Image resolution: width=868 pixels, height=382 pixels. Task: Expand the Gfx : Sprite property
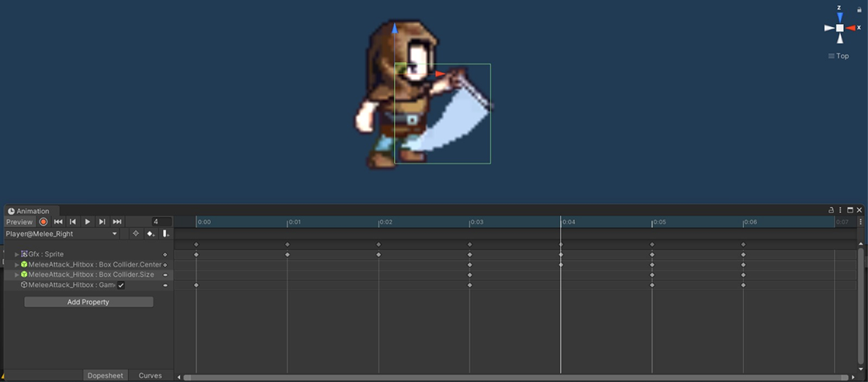(17, 254)
